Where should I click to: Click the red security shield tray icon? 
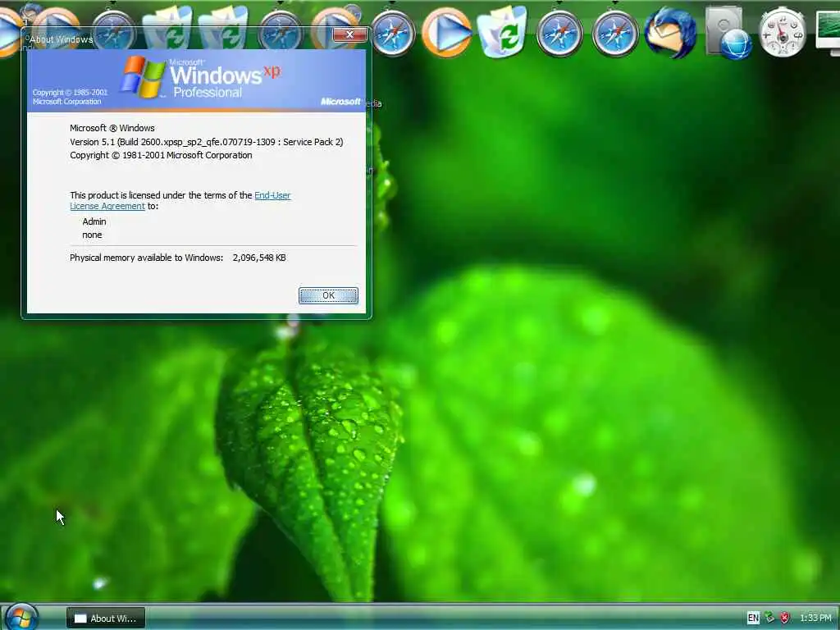[x=785, y=619]
